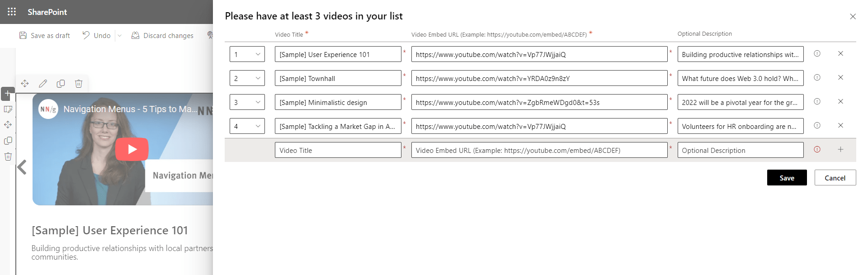Click URL field ending YRDA0z9n8zY

tap(539, 78)
